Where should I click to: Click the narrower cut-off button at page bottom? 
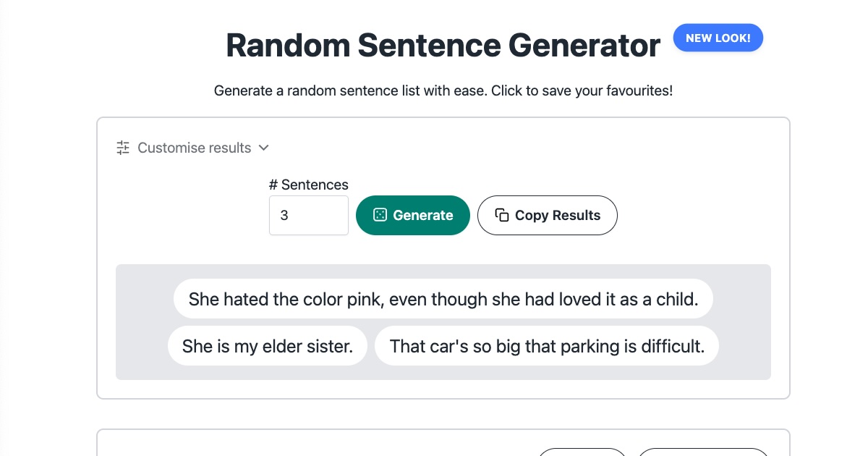[582, 452]
